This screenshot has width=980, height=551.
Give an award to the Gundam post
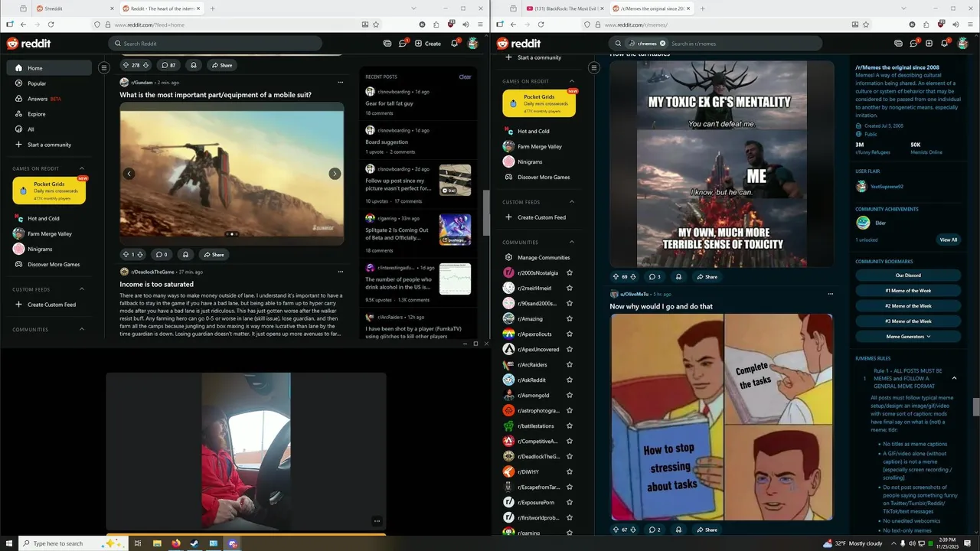click(185, 254)
